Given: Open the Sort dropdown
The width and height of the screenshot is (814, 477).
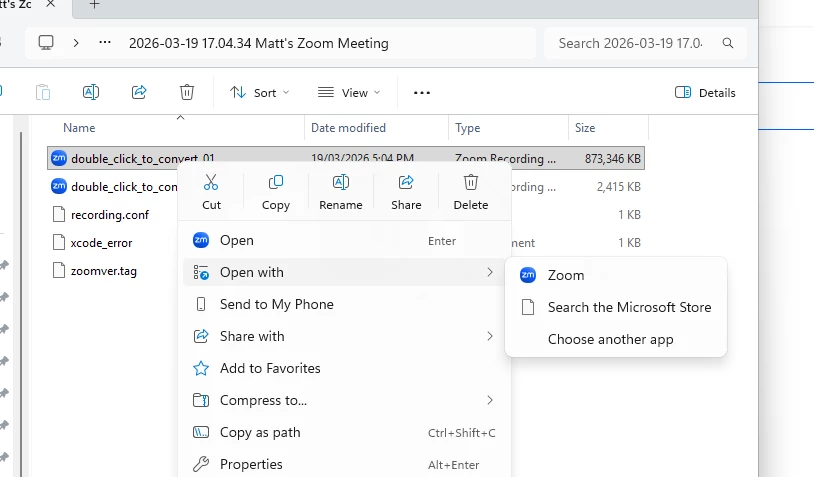Looking at the screenshot, I should click(x=259, y=93).
